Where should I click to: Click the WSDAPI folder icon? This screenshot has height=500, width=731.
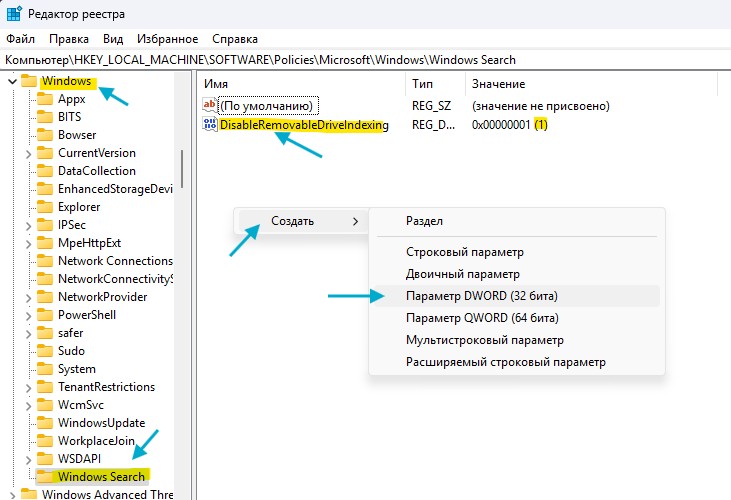coord(45,459)
